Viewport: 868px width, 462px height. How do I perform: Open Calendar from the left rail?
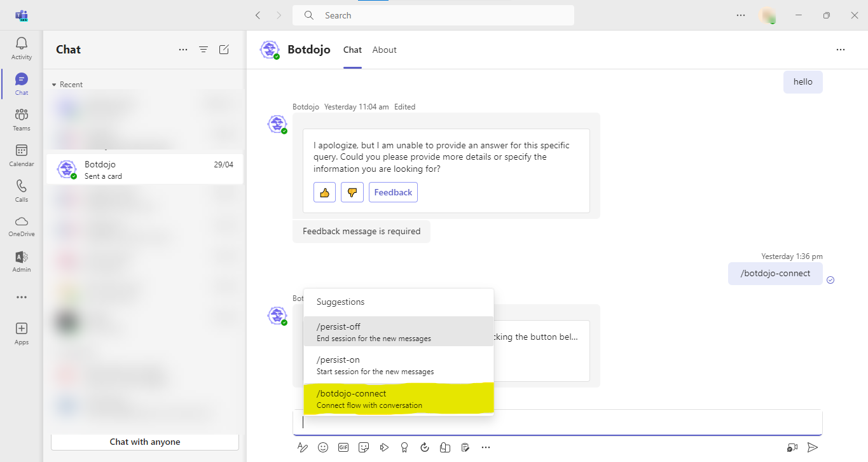pyautogui.click(x=22, y=155)
